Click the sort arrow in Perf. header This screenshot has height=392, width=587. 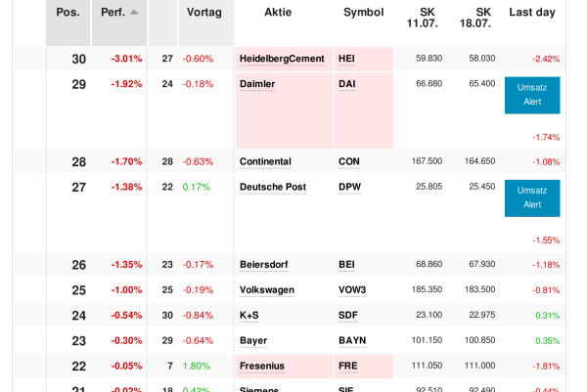pyautogui.click(x=134, y=13)
